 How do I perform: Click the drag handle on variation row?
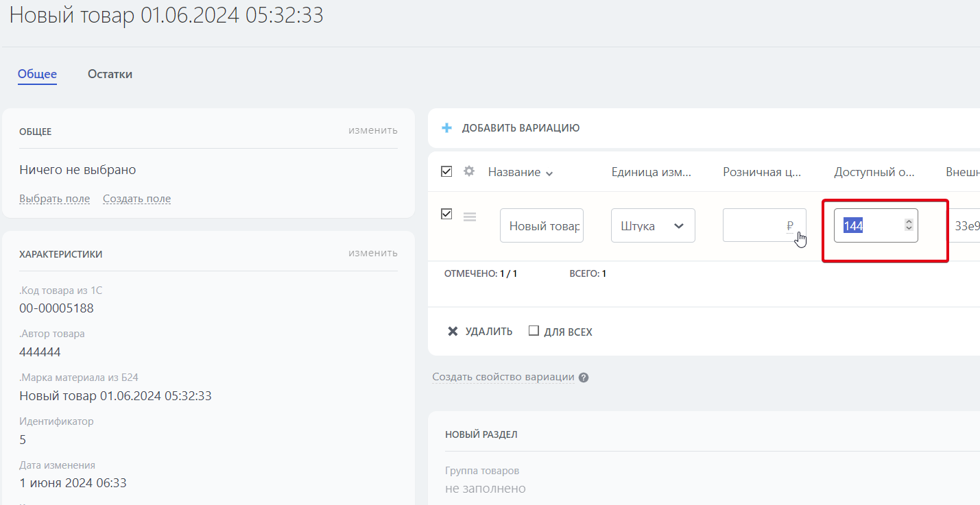pos(470,217)
